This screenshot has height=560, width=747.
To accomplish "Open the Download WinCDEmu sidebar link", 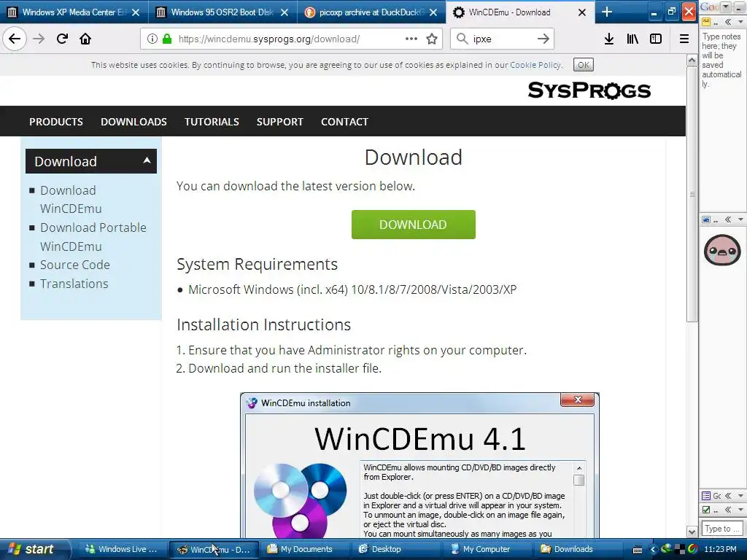I will 71,200.
